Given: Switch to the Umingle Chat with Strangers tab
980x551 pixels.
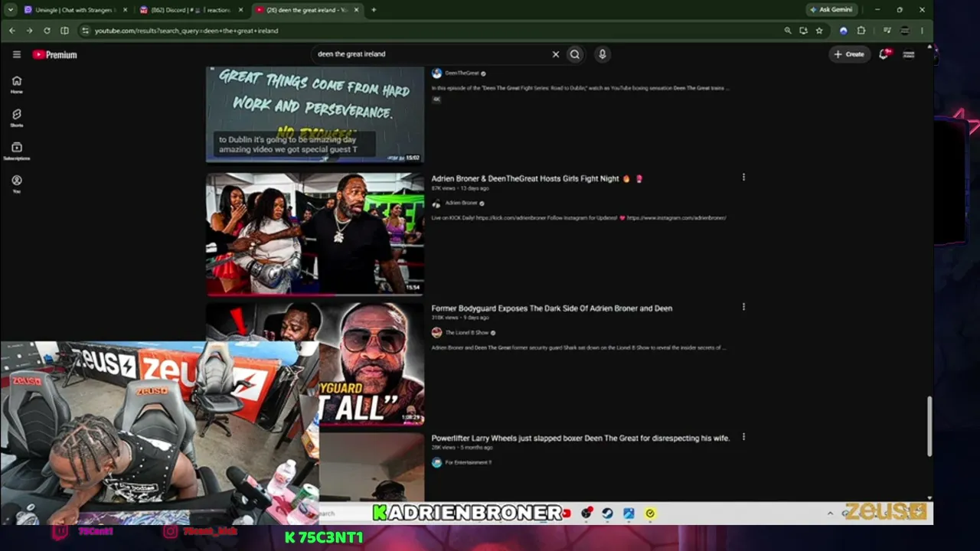Looking at the screenshot, I should click(75, 10).
